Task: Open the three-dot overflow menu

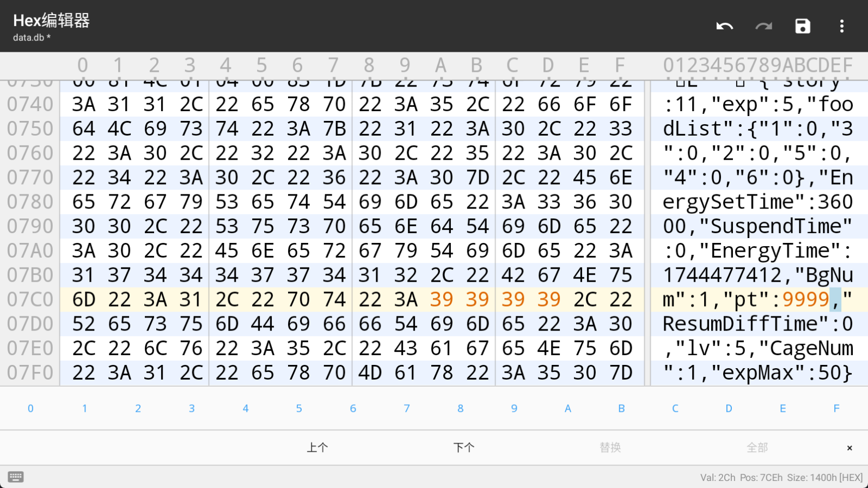Action: click(841, 26)
